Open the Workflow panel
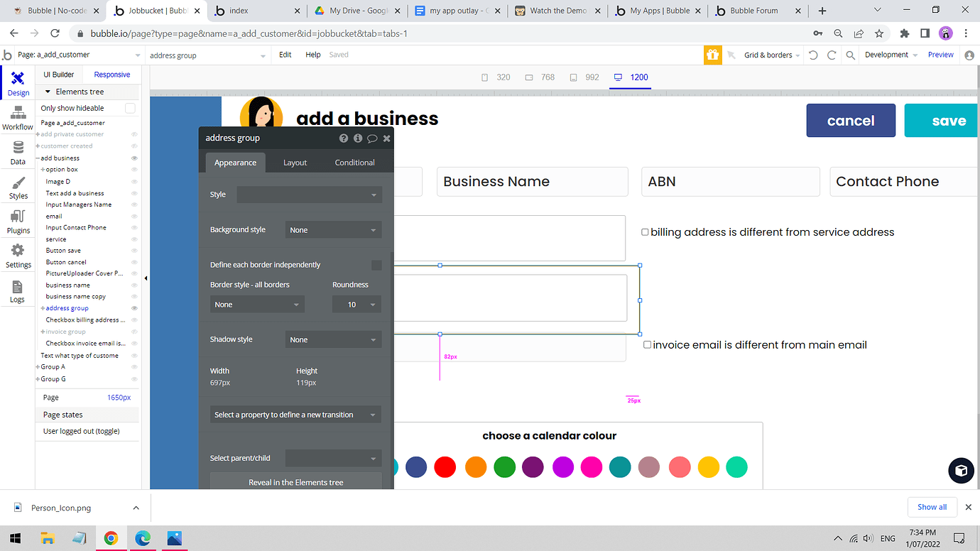The width and height of the screenshot is (980, 551). (17, 117)
